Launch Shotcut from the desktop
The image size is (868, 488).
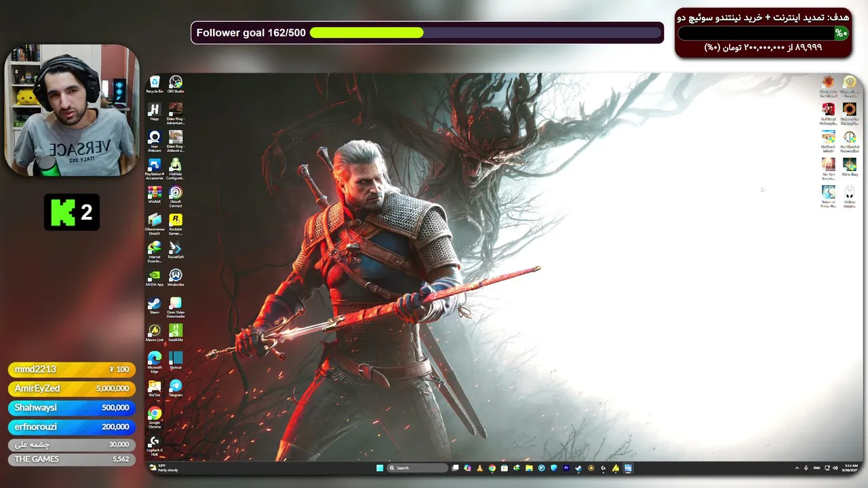[x=176, y=361]
